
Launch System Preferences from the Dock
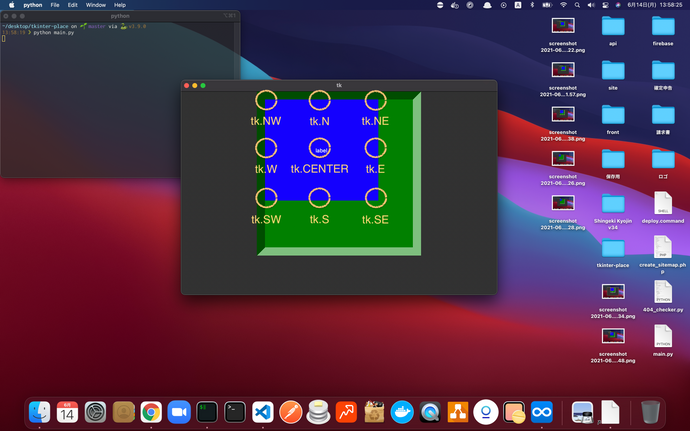pos(95,412)
